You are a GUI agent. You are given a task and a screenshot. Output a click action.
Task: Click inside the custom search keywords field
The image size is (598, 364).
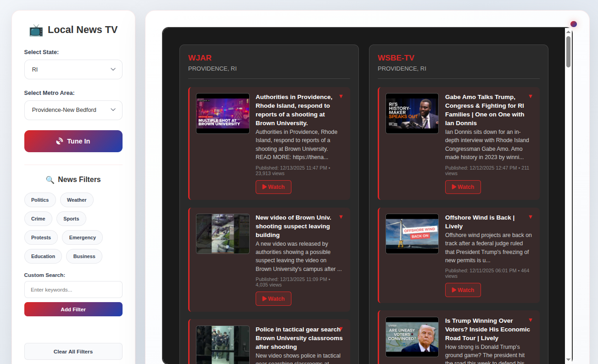click(73, 290)
